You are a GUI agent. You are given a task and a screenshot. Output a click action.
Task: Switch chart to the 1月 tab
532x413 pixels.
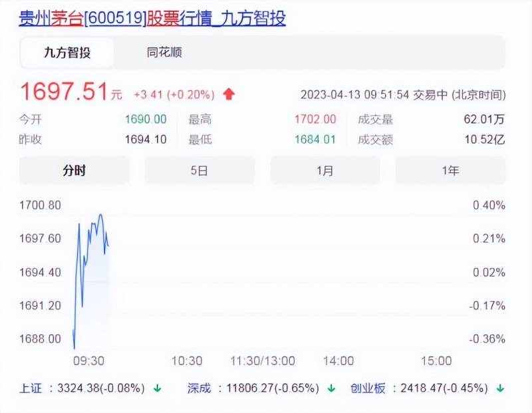325,170
